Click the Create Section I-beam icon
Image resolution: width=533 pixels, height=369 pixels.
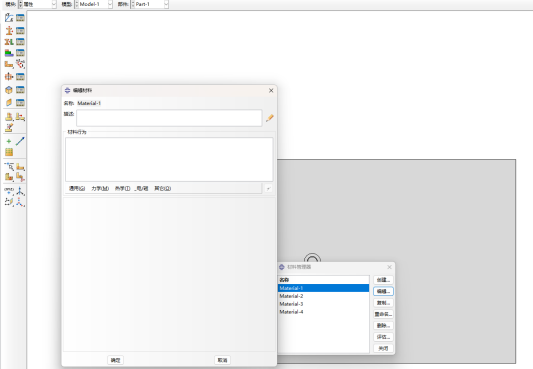pyautogui.click(x=9, y=31)
